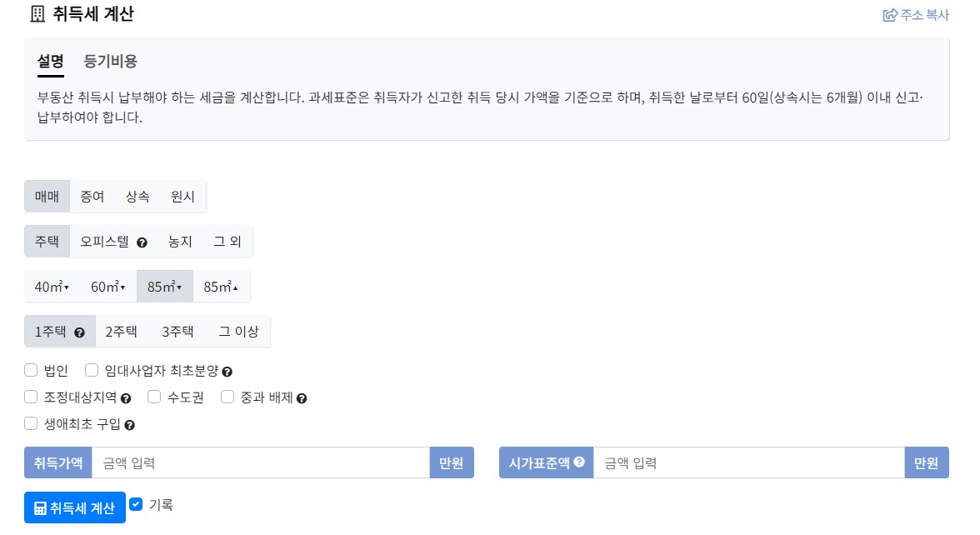This screenshot has height=535, width=980.
Task: Expand the 60㎡ dropdown
Action: (122, 286)
